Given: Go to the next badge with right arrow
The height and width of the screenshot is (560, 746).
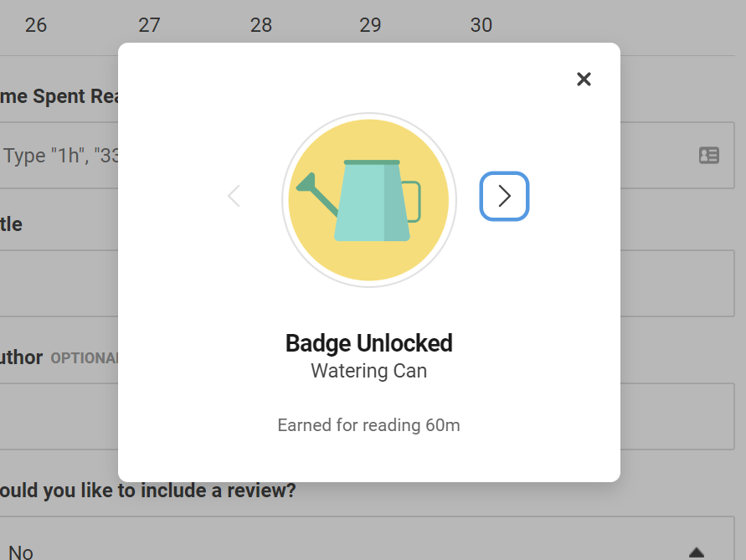Looking at the screenshot, I should coord(504,196).
